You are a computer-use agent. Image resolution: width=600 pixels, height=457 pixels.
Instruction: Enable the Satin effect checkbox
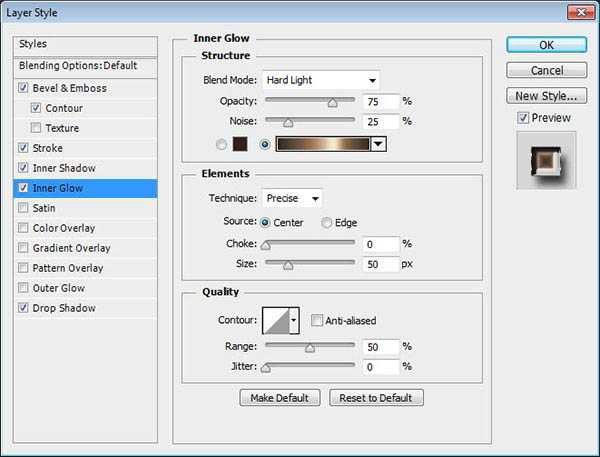coord(23,208)
